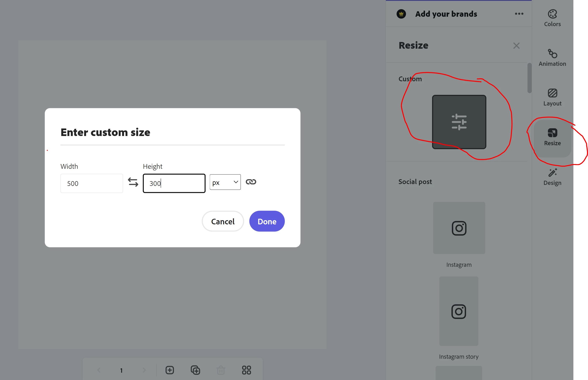The height and width of the screenshot is (380, 588).
Task: Open the Design magic wand icon
Action: pos(552,173)
